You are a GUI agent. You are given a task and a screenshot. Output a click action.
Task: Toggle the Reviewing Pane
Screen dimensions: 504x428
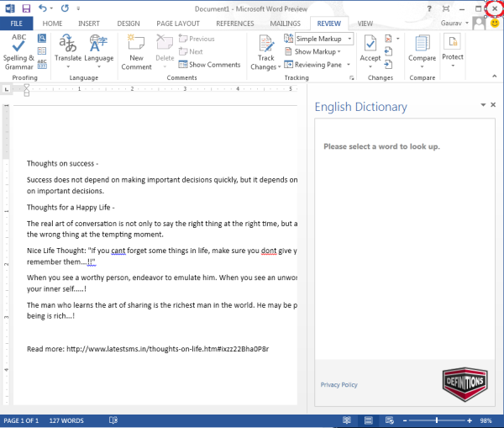pyautogui.click(x=313, y=65)
